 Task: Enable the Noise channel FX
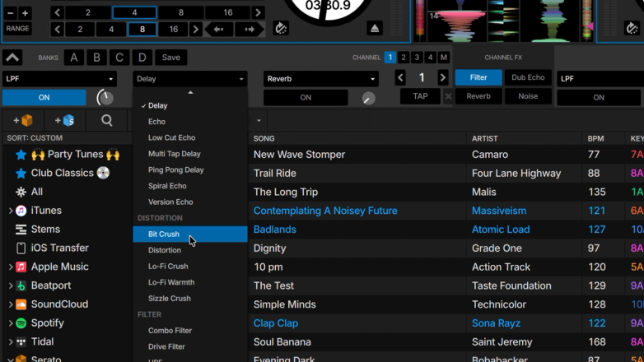coord(528,96)
